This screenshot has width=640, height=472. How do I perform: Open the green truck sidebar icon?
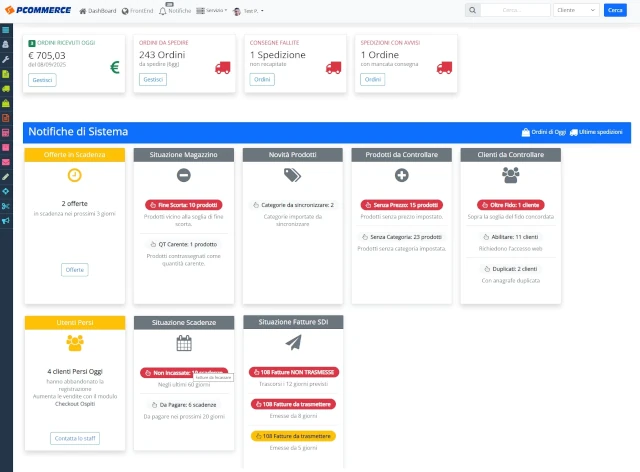pyautogui.click(x=6, y=89)
